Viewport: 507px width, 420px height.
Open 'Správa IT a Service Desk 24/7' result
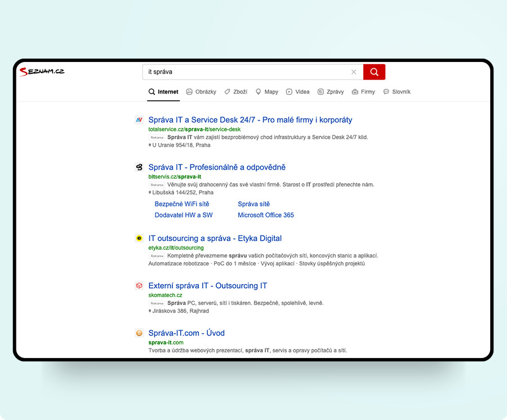click(250, 120)
